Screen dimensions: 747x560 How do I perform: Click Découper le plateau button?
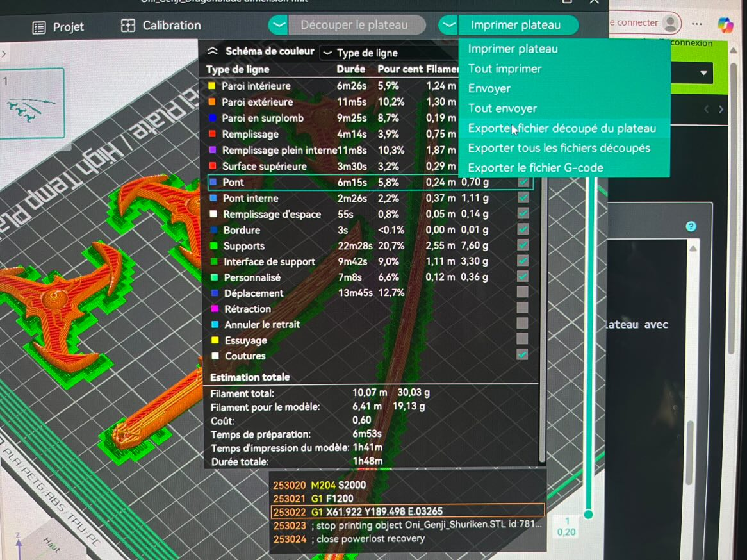(356, 25)
